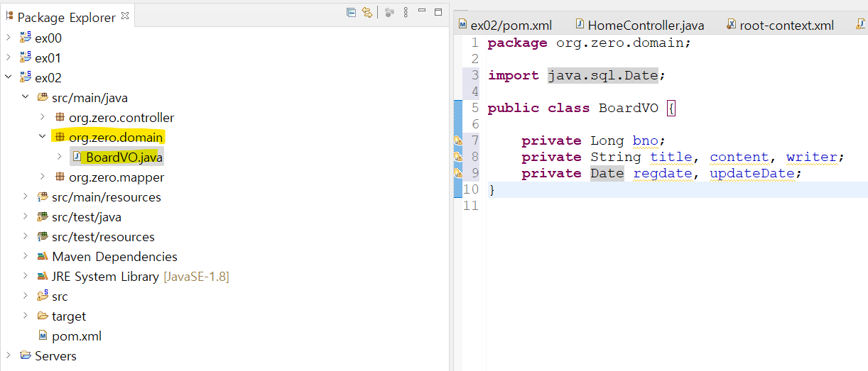This screenshot has width=868, height=371.
Task: Expand the org.zero.mapper package
Action: pyautogui.click(x=43, y=177)
